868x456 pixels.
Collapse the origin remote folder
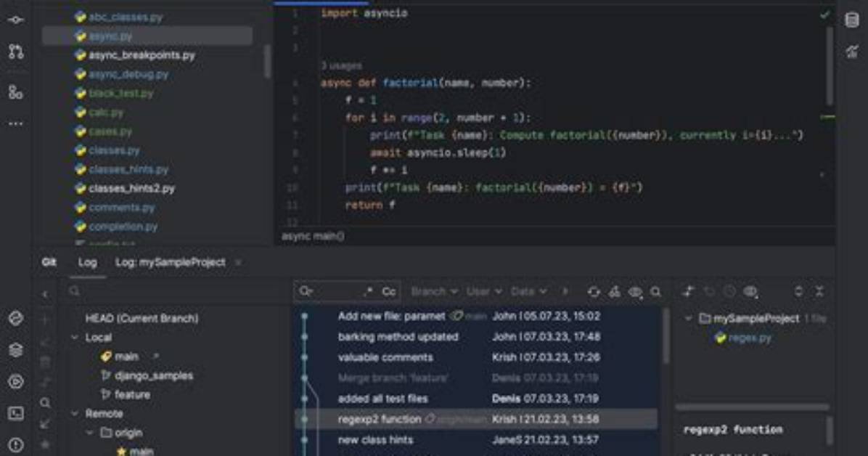90,433
